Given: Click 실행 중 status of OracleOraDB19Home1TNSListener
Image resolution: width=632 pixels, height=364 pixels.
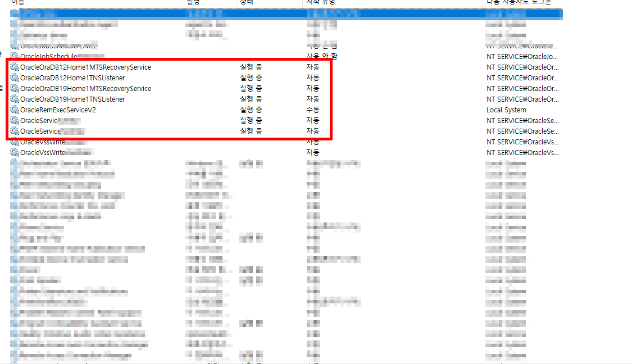Looking at the screenshot, I should [x=251, y=99].
